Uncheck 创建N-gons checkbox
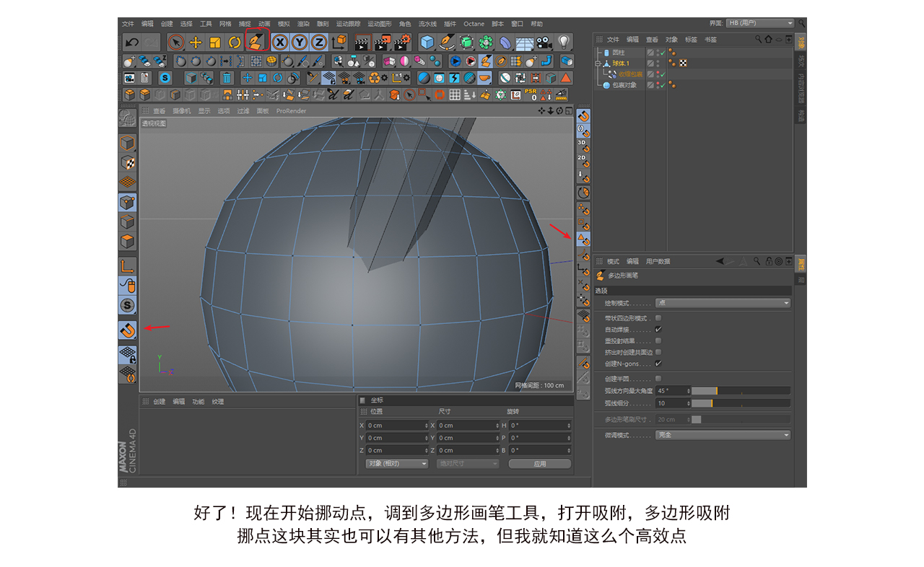This screenshot has width=924, height=567. coord(658,364)
